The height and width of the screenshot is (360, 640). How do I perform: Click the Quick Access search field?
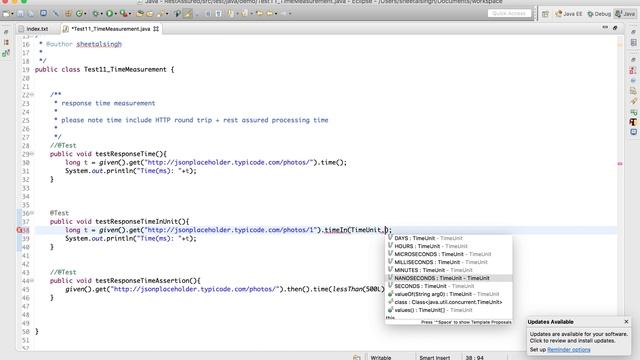click(509, 13)
